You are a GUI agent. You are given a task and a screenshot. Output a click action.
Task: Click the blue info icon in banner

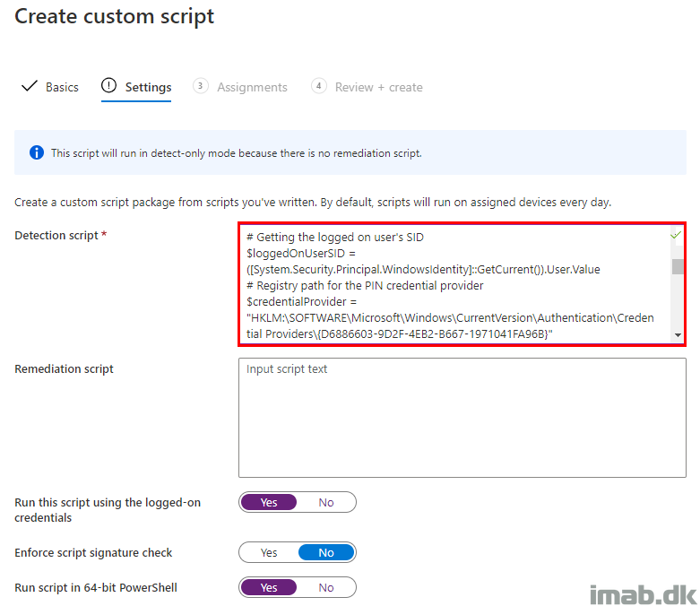click(37, 152)
